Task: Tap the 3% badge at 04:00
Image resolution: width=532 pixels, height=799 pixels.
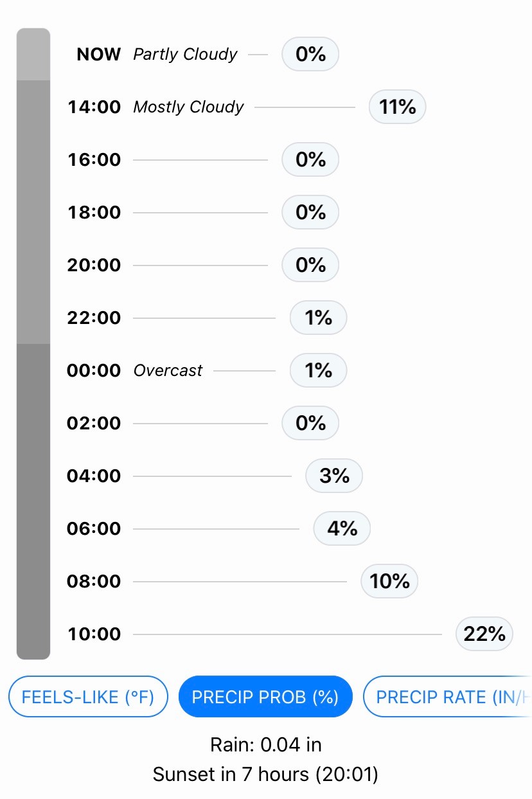Action: click(x=334, y=476)
